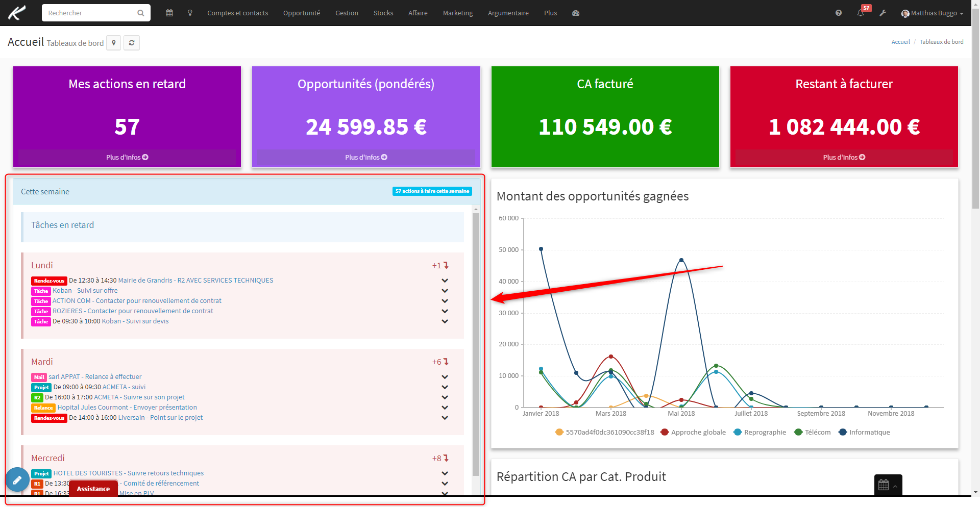Click the Relance badge on Hopital Jules Courmont row

click(43, 408)
